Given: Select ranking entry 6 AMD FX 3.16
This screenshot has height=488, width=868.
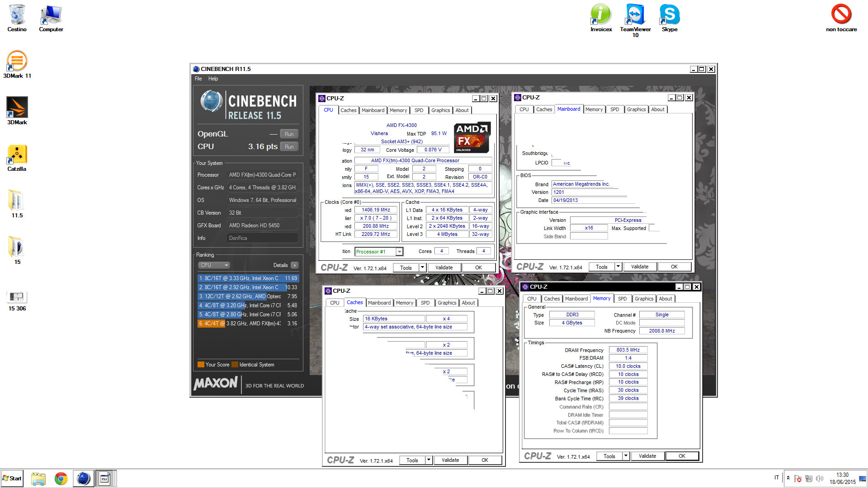Looking at the screenshot, I should pyautogui.click(x=248, y=324).
